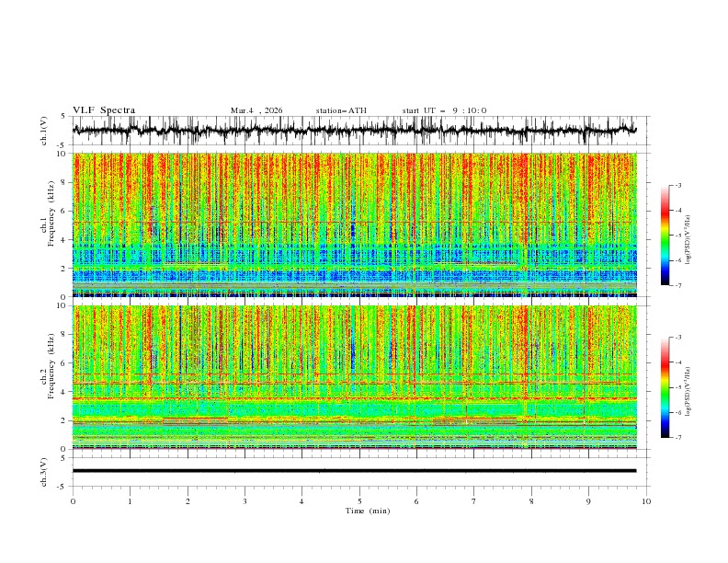Click the ch.2 spectrogram "4" kHz tick label
Viewport: 728px width, 563px height.
[x=64, y=392]
